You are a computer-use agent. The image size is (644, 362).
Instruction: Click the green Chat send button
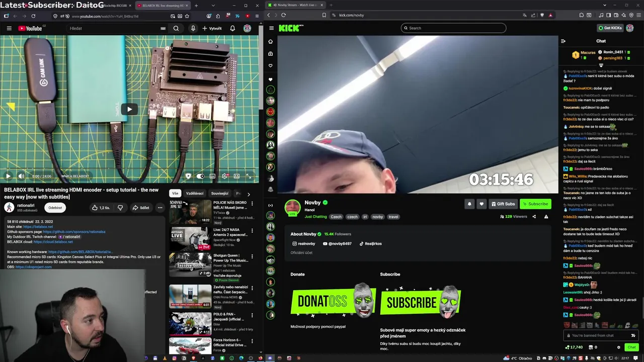point(631,347)
